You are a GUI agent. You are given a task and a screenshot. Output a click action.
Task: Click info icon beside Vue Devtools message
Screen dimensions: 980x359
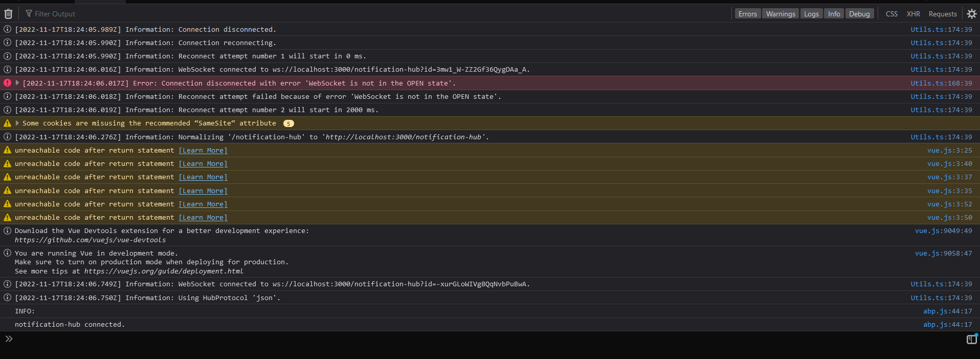tap(8, 231)
